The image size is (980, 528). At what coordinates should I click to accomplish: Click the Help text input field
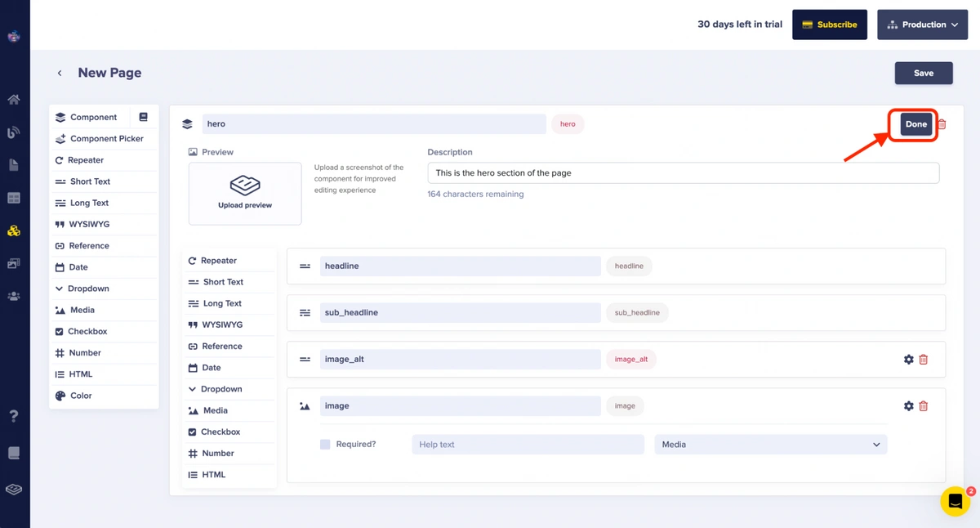click(528, 445)
